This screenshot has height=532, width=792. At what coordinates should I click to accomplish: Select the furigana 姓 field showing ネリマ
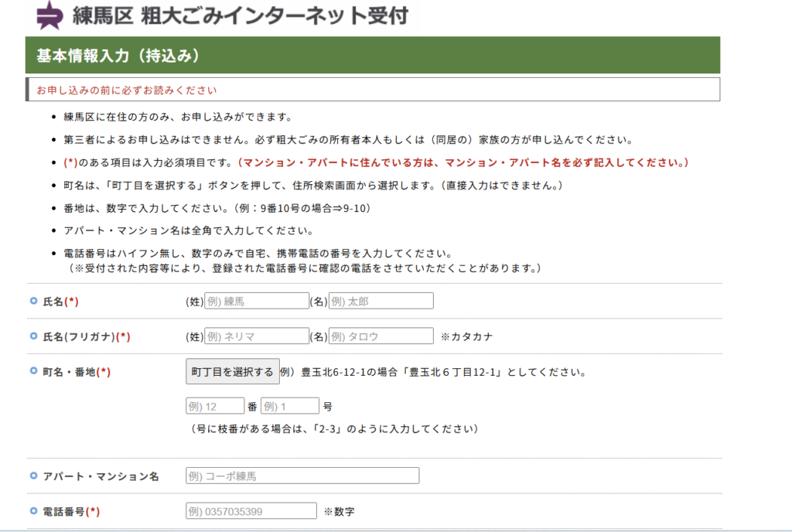256,336
